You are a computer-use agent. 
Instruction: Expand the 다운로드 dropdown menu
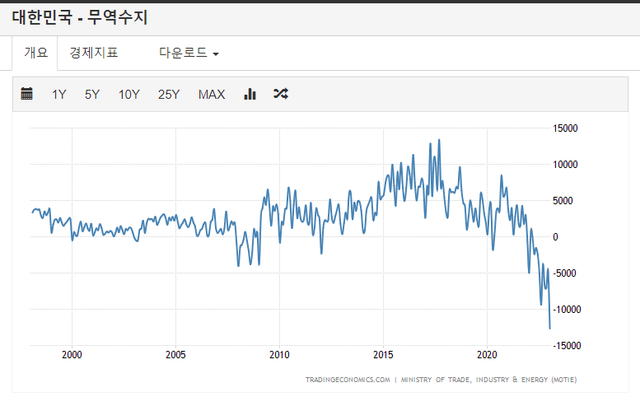[x=188, y=53]
